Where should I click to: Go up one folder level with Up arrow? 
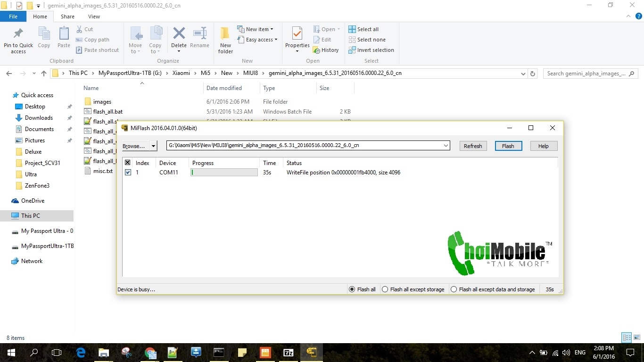tap(44, 74)
